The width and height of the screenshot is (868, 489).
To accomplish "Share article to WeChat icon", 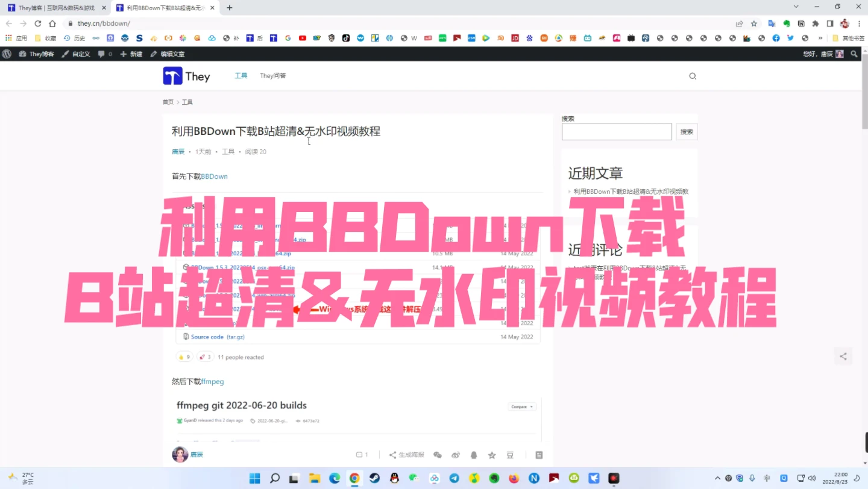I will click(x=438, y=455).
